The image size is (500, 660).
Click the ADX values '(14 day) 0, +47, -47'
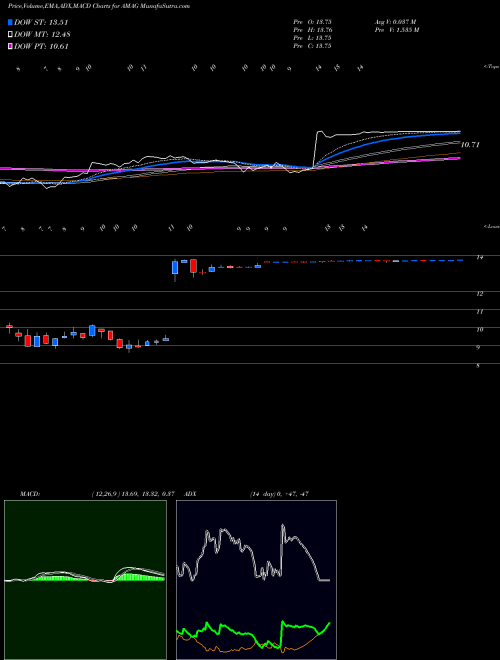pyautogui.click(x=279, y=494)
